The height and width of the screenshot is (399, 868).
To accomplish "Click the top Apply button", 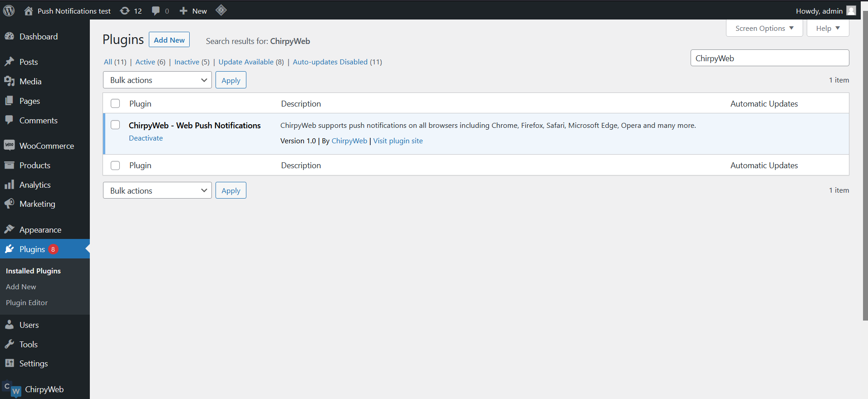I will point(231,80).
